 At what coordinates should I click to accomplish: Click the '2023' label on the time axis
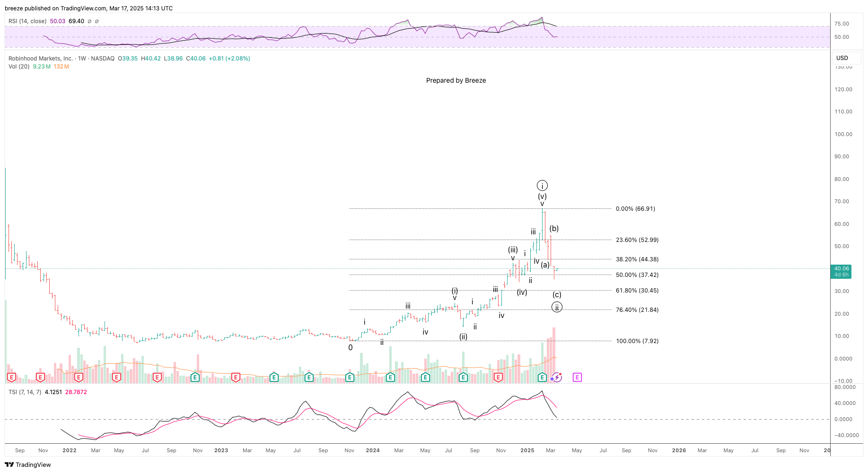(221, 450)
